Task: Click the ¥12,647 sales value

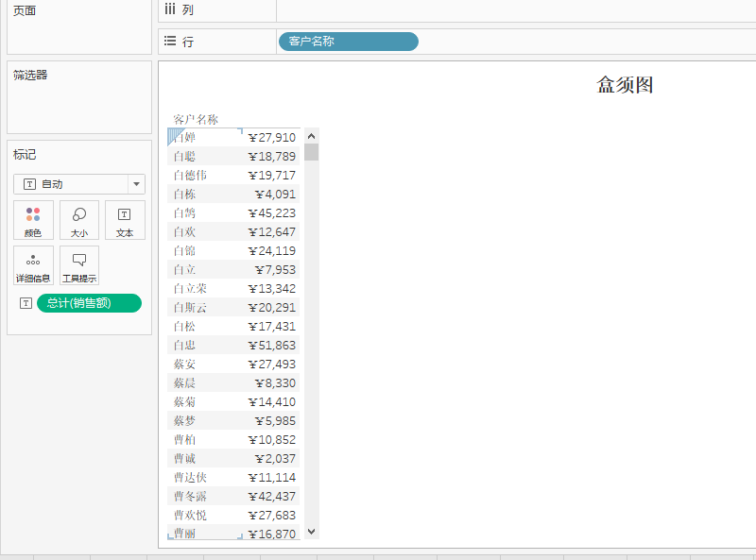Action: pos(272,232)
